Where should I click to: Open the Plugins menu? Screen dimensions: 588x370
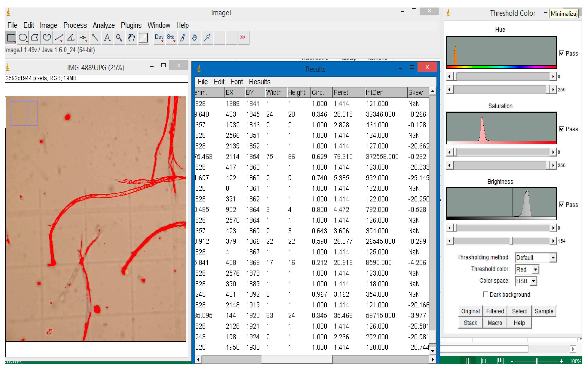click(x=131, y=25)
